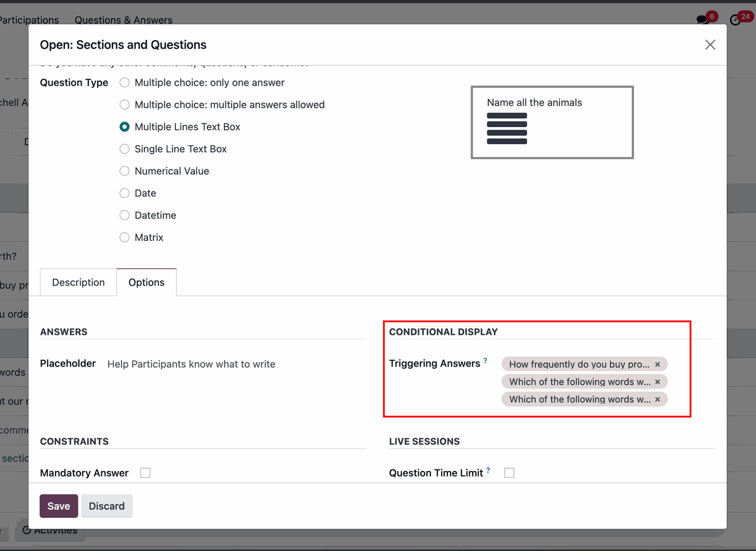756x551 pixels.
Task: Select the Matrix question type
Action: 124,237
